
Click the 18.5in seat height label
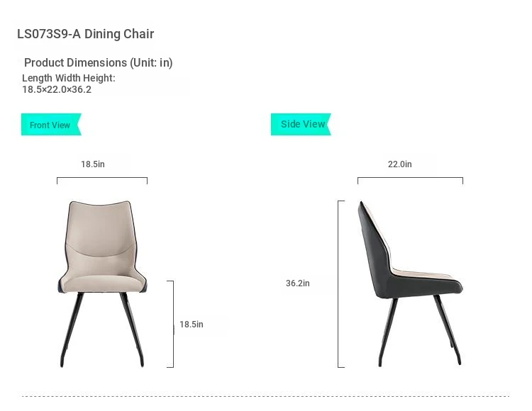tap(192, 325)
